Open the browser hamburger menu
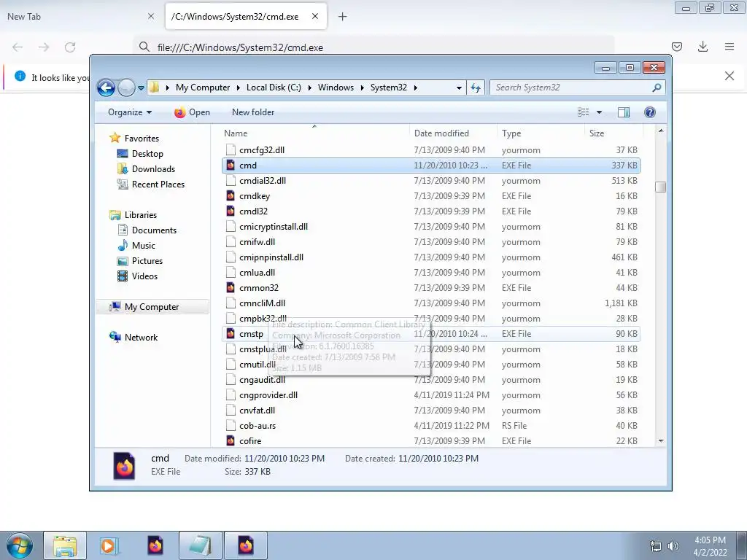The image size is (747, 560). pyautogui.click(x=729, y=47)
